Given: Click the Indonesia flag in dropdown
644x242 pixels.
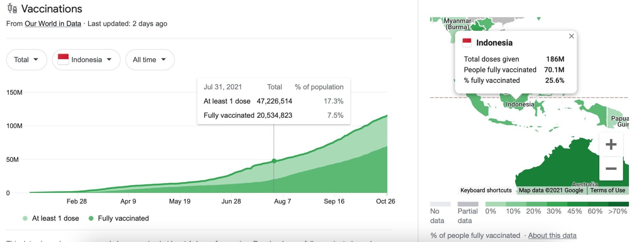Looking at the screenshot, I should point(63,59).
